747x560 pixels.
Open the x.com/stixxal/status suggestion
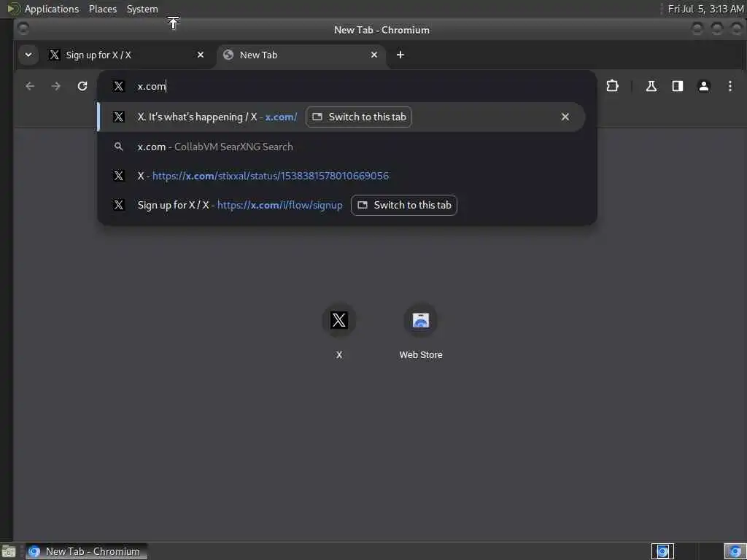click(x=341, y=176)
